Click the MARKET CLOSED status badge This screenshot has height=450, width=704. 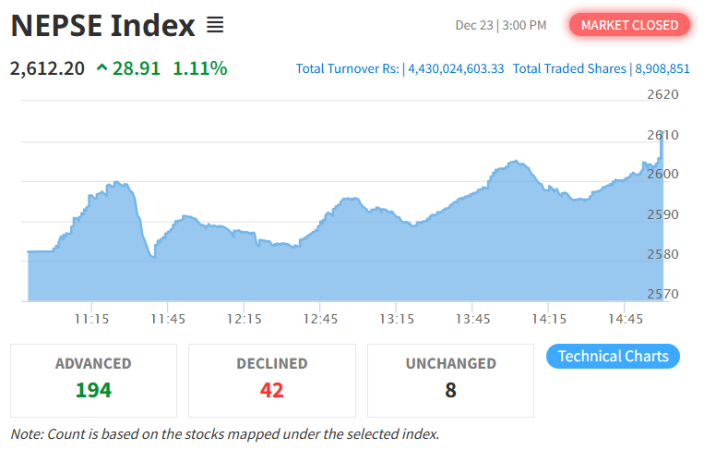pyautogui.click(x=629, y=25)
